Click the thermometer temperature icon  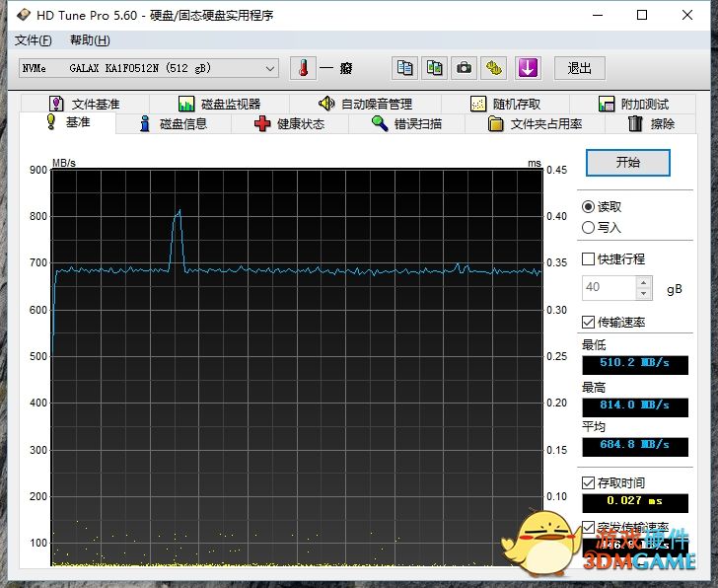(x=303, y=68)
